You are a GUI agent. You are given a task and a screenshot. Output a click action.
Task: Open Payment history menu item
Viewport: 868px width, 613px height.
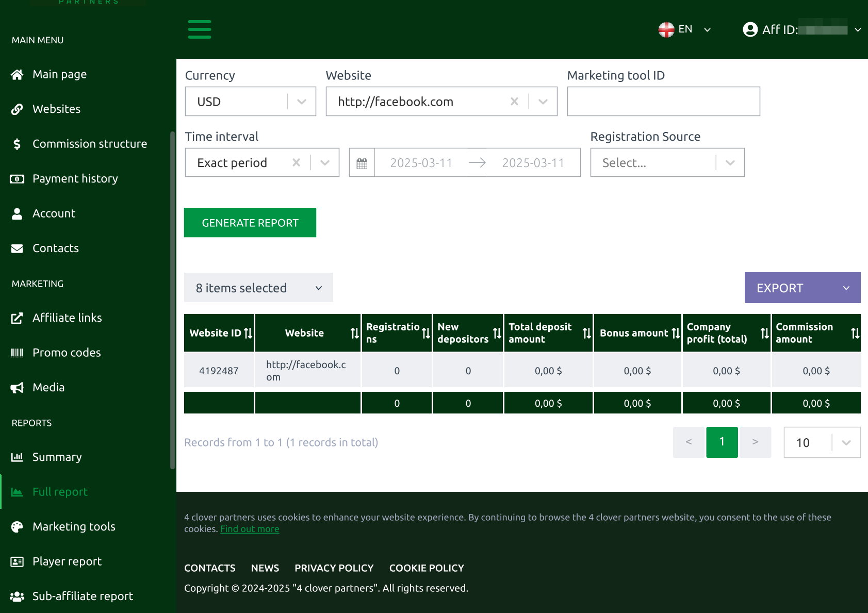click(75, 178)
